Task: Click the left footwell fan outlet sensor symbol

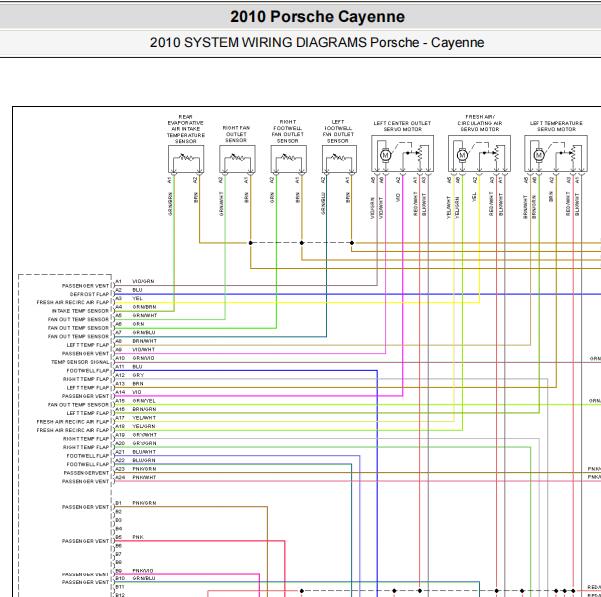Action: [340, 159]
